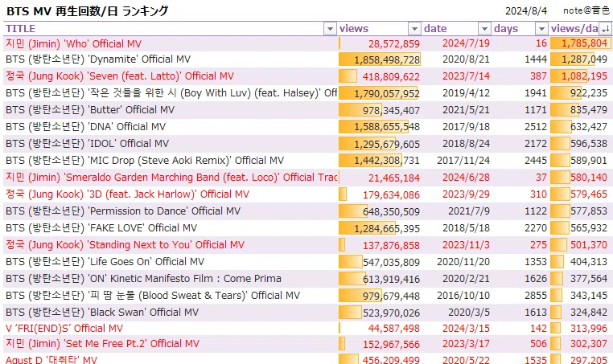Screen dimensions: 613x364
Task: Select the 'note@言色' credit cell
Action: point(586,11)
